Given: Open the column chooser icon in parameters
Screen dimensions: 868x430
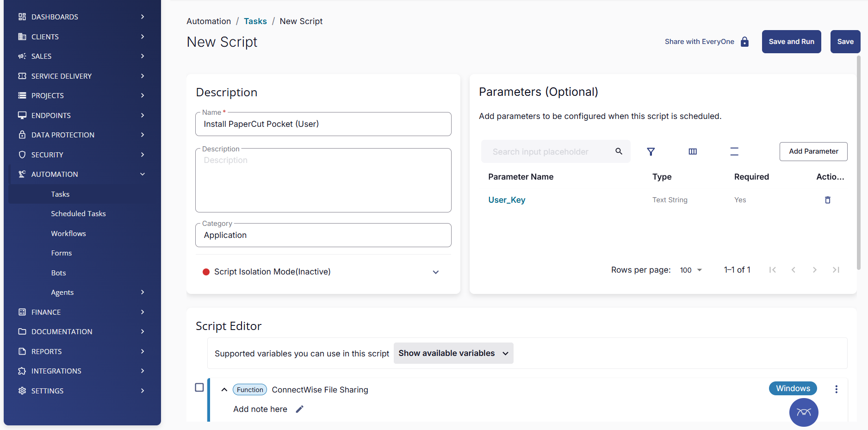Looking at the screenshot, I should click(693, 151).
